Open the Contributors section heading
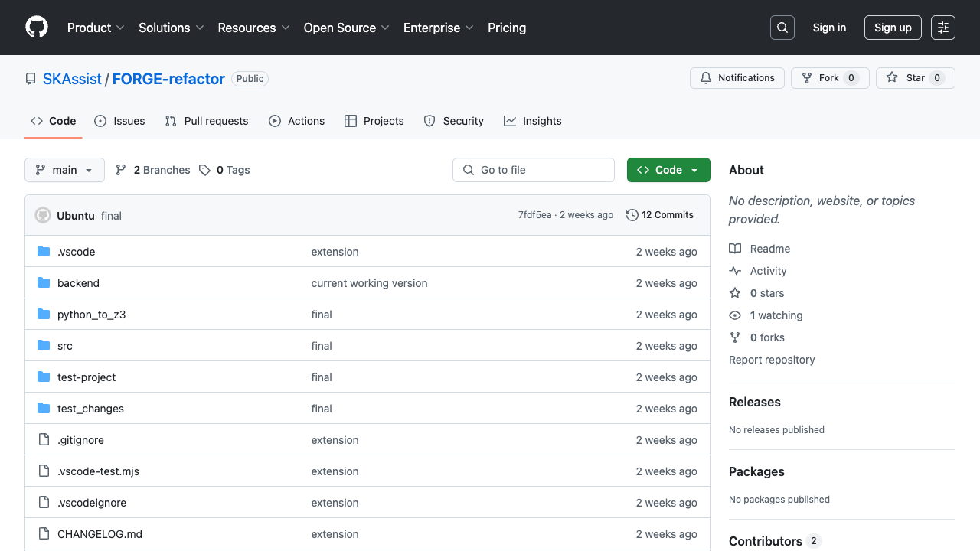Image resolution: width=980 pixels, height=551 pixels. pos(775,541)
